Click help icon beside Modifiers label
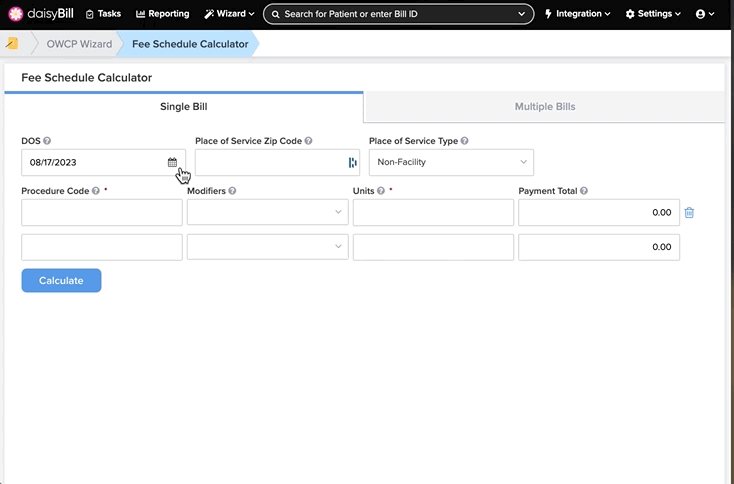 (232, 191)
